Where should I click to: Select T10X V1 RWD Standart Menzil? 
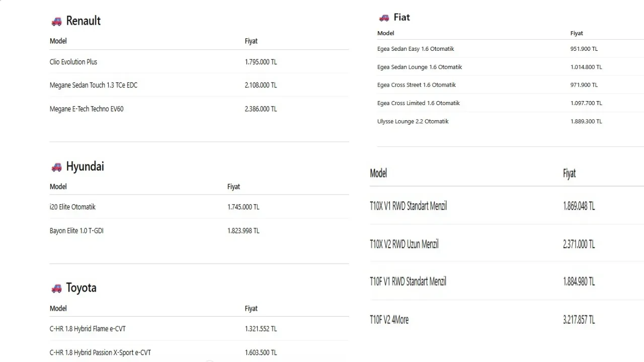[x=408, y=206]
